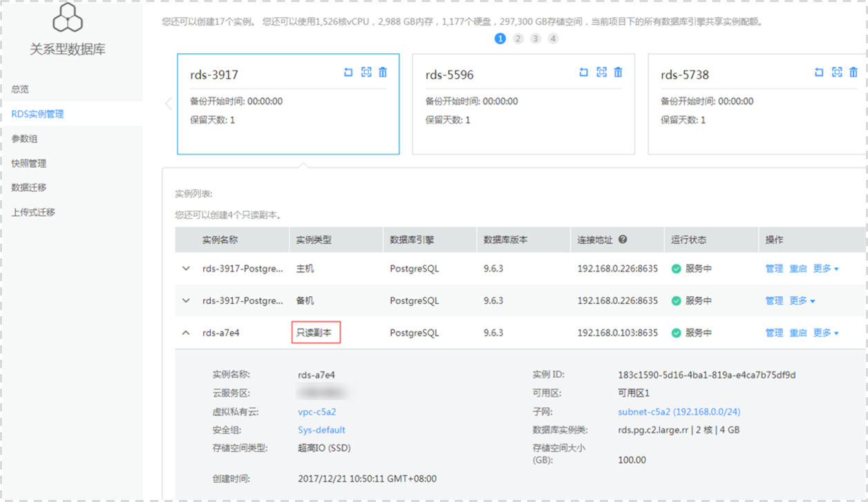Image resolution: width=868 pixels, height=502 pixels.
Task: Click the resize icon on rds-5738 card
Action: coord(836,72)
